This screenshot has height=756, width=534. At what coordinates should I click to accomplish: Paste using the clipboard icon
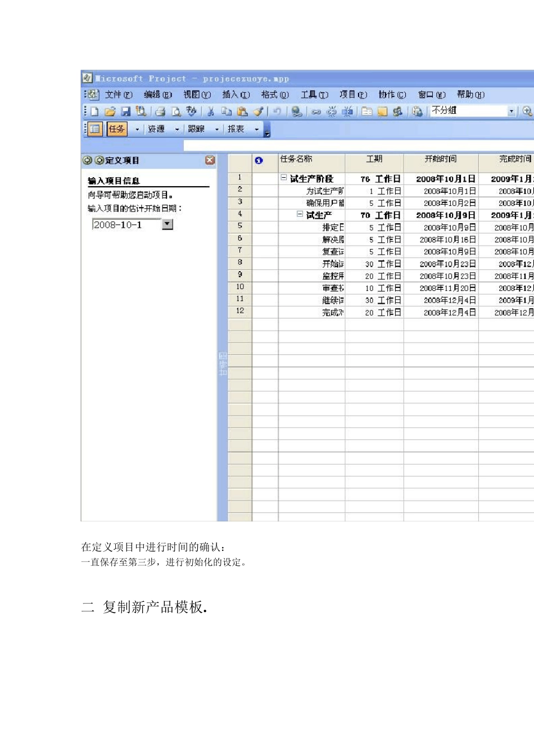tap(242, 111)
